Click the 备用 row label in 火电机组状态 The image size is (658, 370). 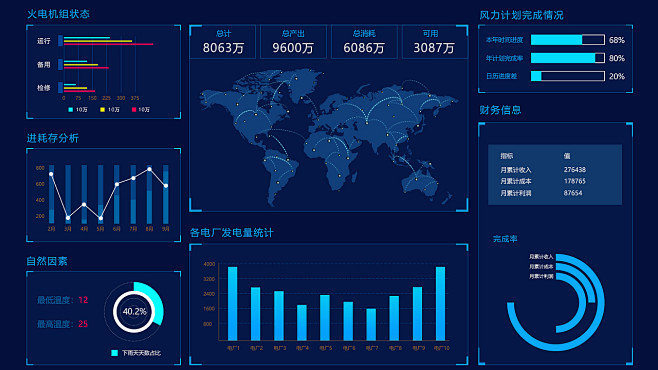(x=44, y=65)
